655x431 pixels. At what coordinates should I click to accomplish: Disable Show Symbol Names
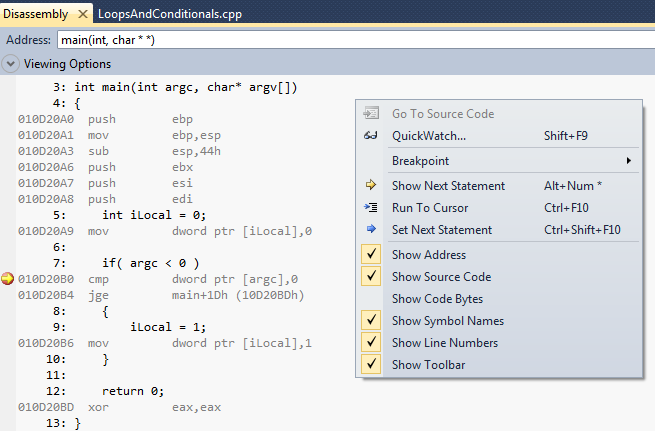click(x=372, y=321)
